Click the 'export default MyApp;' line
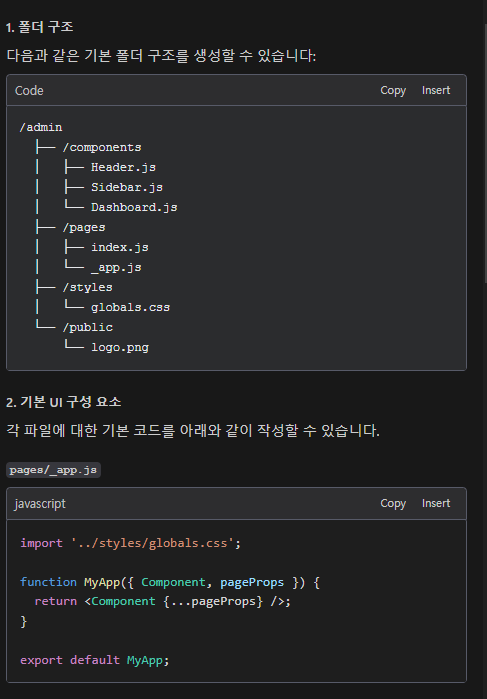The width and height of the screenshot is (487, 699). [95, 660]
